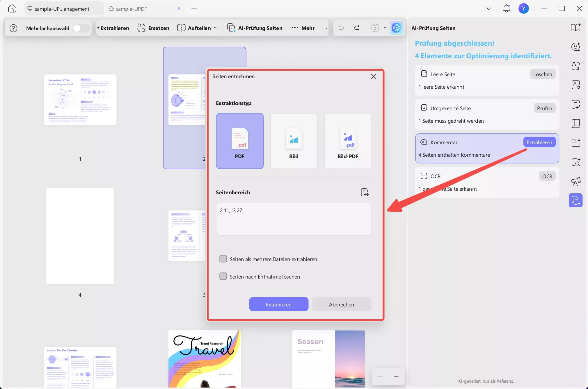Click Abbrechen in the dialog
This screenshot has height=389, width=588.
pyautogui.click(x=341, y=304)
